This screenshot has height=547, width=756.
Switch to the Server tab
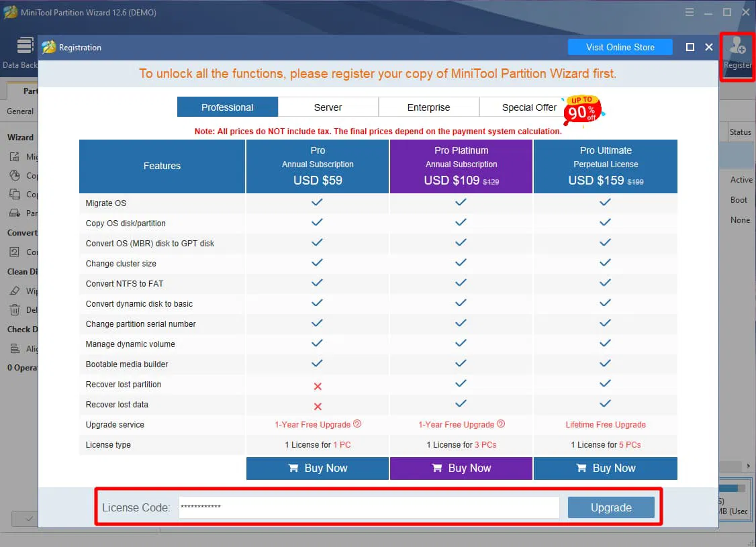(x=328, y=107)
